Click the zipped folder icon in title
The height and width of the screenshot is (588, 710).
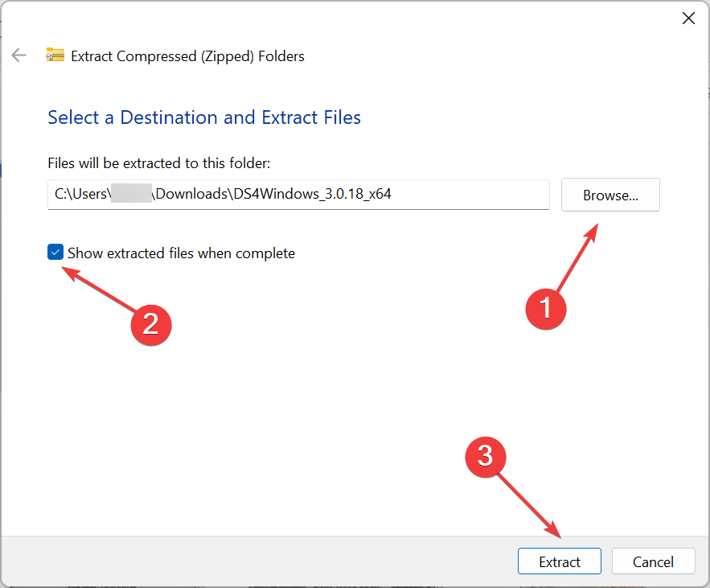(55, 56)
